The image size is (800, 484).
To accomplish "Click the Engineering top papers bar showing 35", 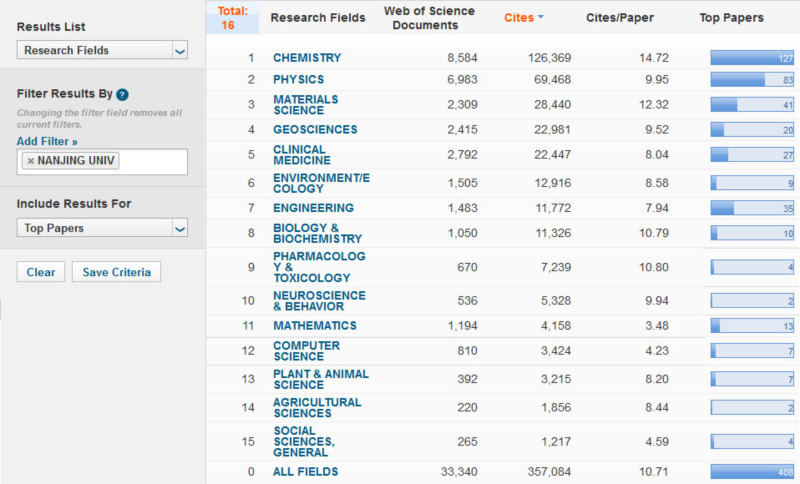I will (752, 208).
